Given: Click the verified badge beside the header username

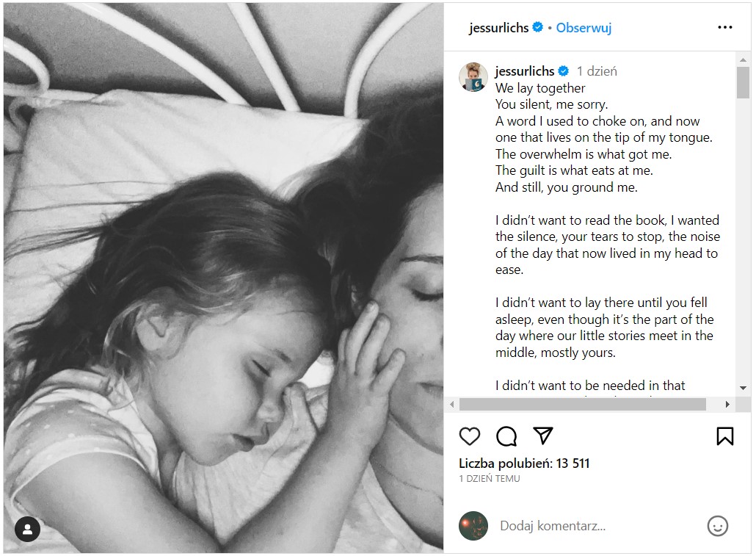Looking at the screenshot, I should point(537,27).
